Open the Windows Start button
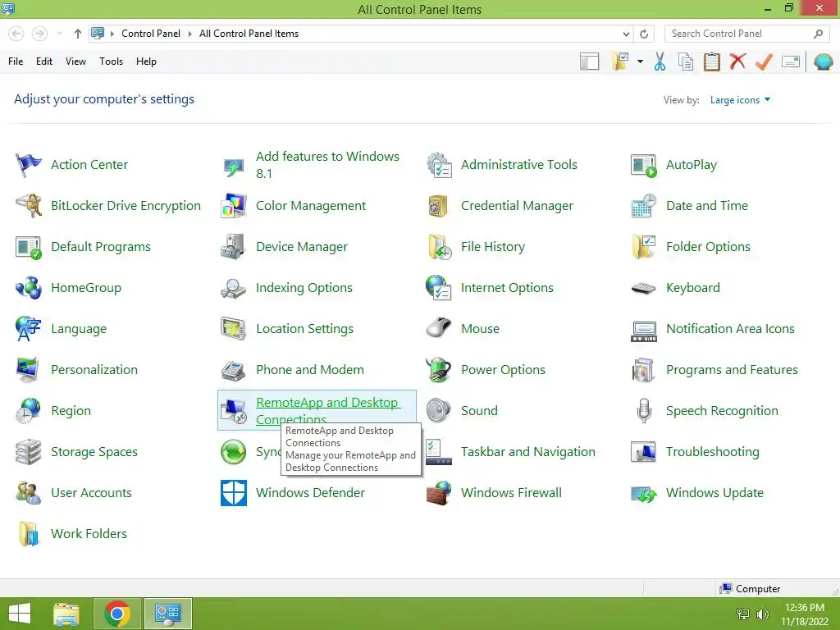 [20, 614]
